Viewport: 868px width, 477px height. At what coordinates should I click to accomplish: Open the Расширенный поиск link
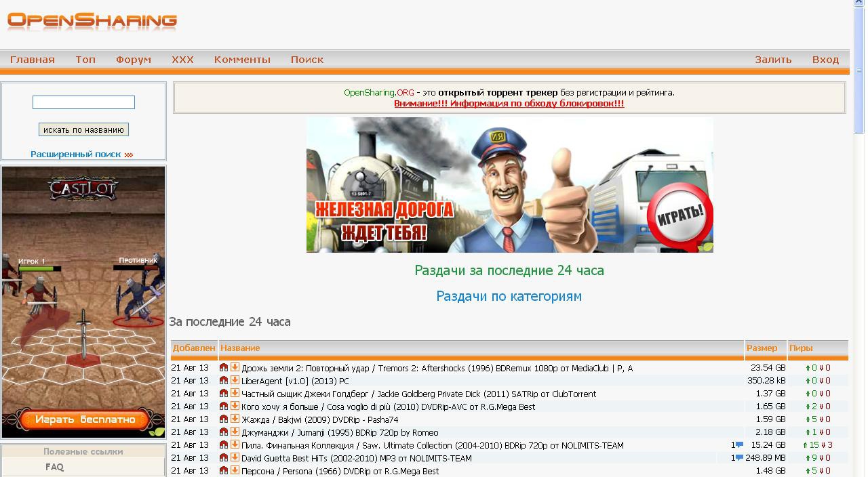76,154
